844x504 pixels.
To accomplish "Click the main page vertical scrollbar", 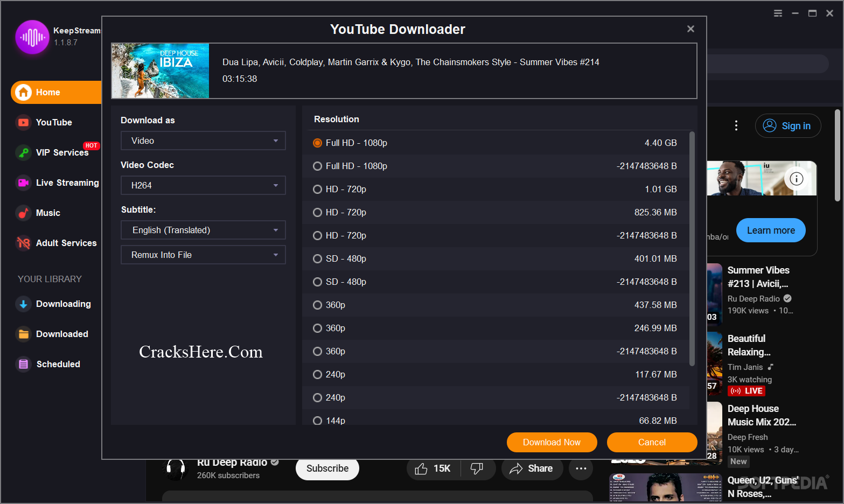I will [x=838, y=156].
